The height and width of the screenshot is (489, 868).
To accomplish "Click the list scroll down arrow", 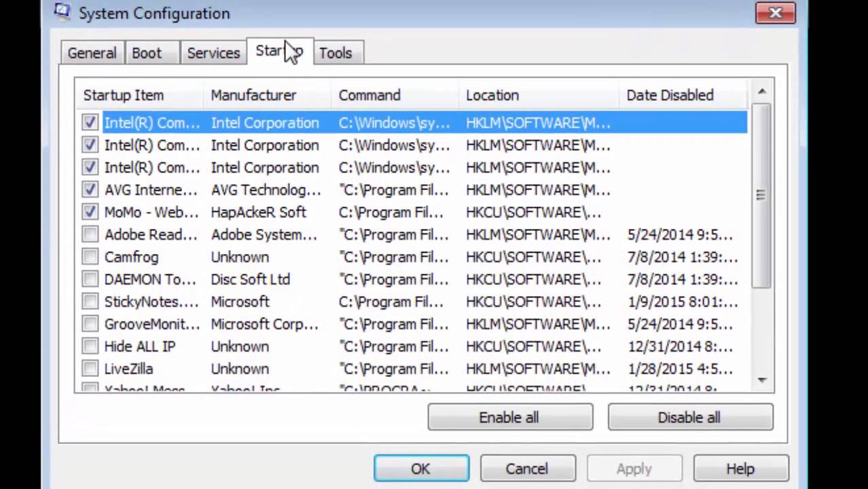I will point(761,380).
